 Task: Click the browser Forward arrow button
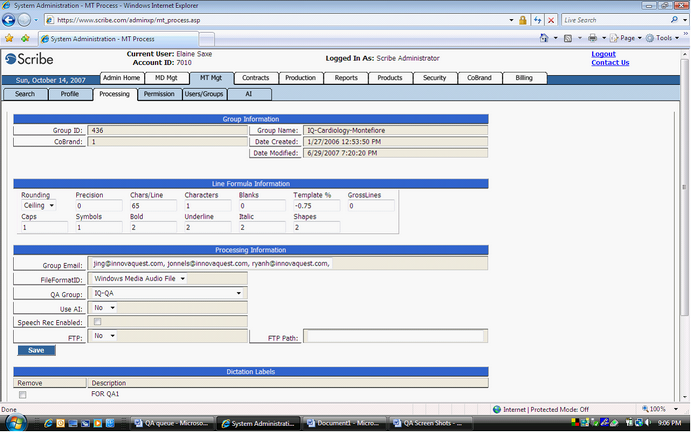[x=24, y=20]
